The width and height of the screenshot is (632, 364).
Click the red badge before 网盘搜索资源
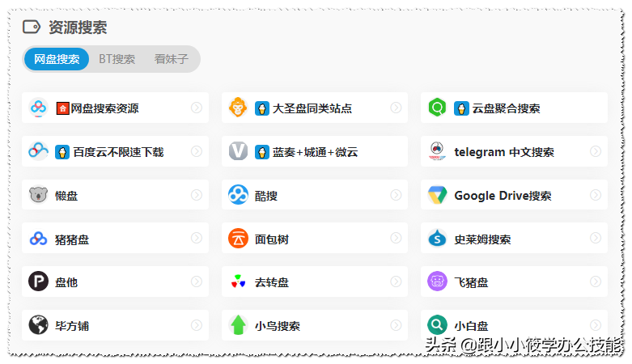[x=62, y=108]
